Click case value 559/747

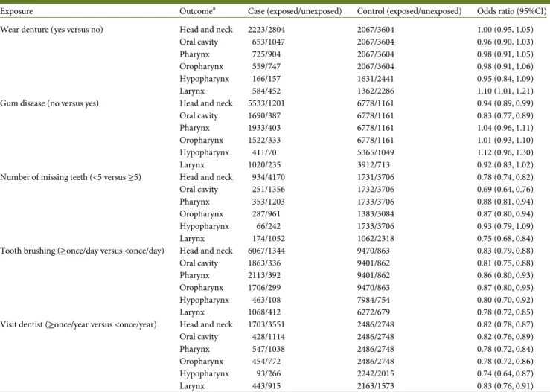tap(266, 67)
